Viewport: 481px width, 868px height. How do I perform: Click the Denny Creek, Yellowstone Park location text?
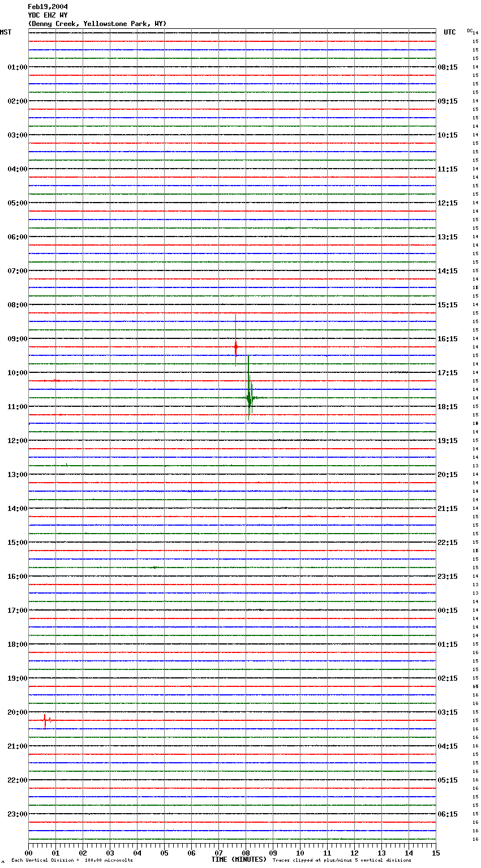coord(97,24)
